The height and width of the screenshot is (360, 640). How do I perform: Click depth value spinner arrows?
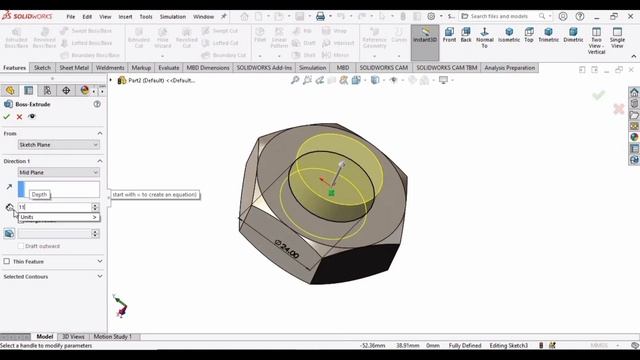(95, 207)
